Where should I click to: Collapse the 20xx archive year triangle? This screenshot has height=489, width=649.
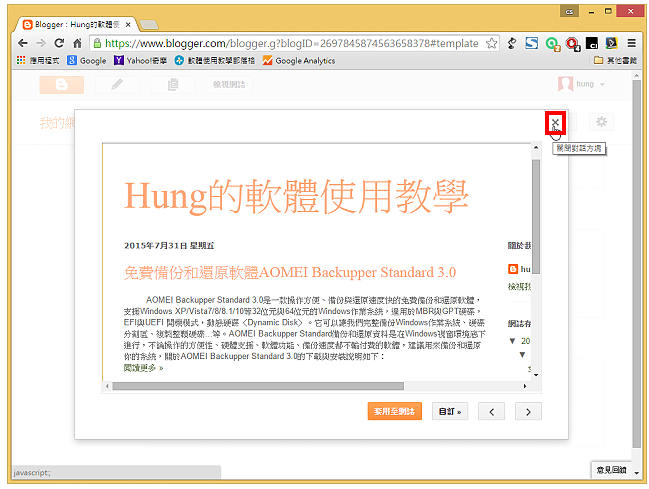512,341
